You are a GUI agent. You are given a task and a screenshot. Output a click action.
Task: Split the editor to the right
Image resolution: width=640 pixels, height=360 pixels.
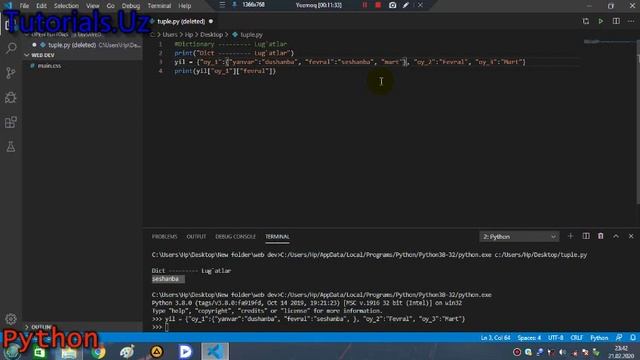tap(616, 21)
